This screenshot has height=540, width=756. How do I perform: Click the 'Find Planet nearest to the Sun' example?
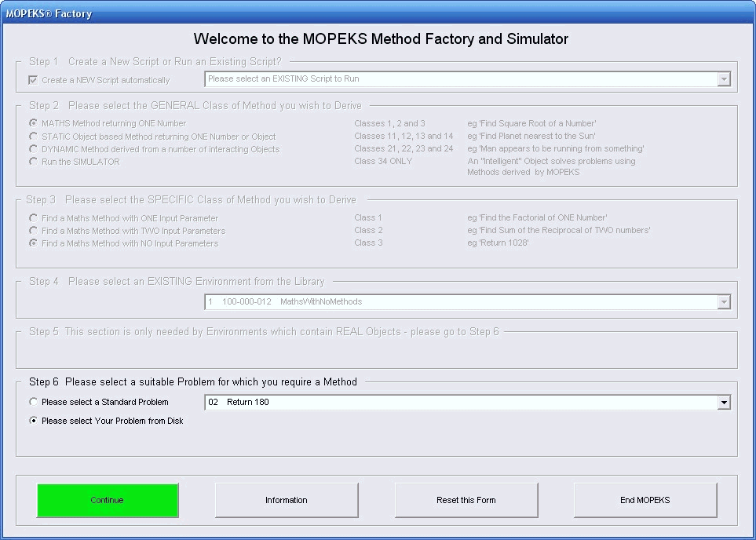(x=531, y=136)
